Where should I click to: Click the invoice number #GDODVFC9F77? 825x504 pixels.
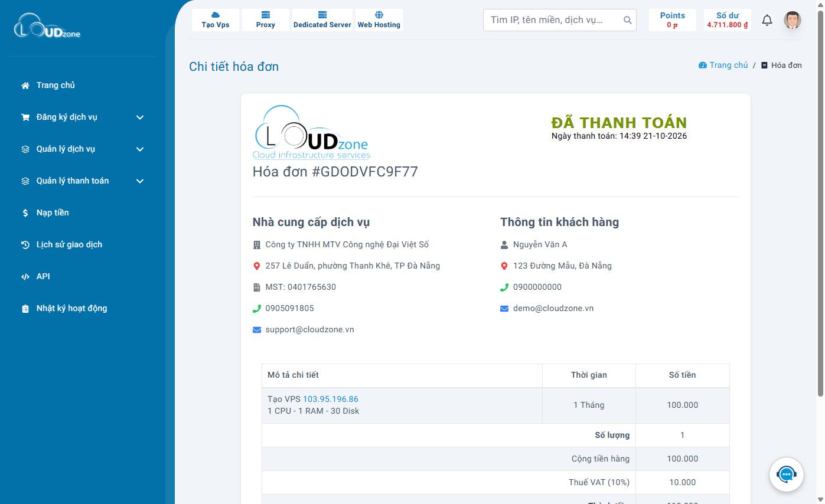click(x=365, y=172)
